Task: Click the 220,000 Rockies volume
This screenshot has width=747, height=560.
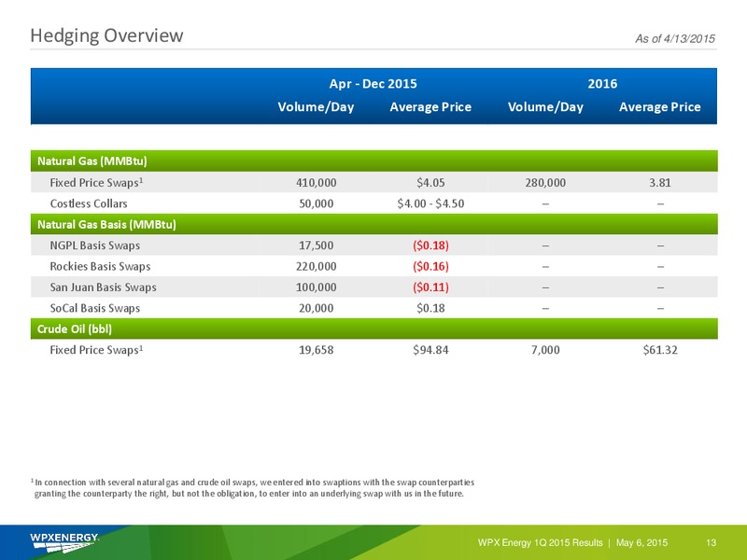Action: 316,266
